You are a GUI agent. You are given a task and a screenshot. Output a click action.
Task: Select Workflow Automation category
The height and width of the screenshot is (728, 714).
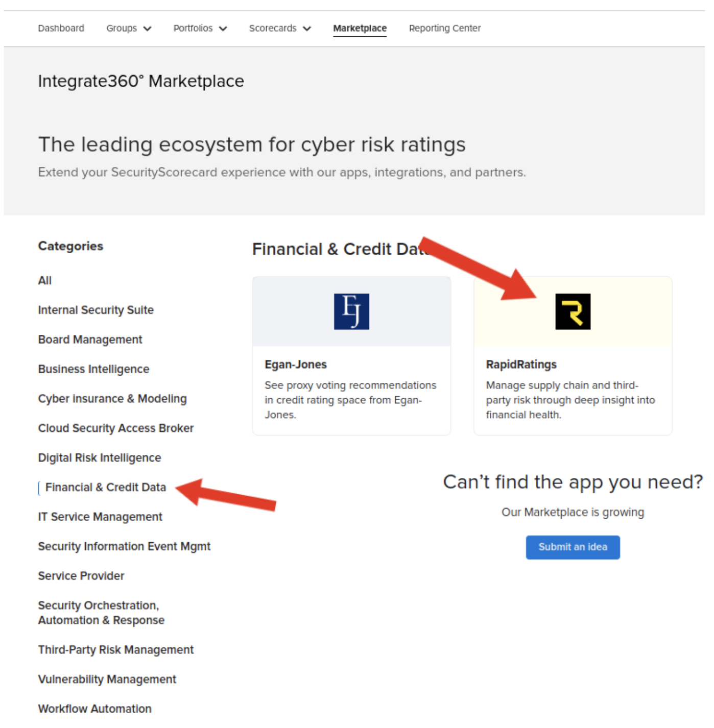click(94, 709)
